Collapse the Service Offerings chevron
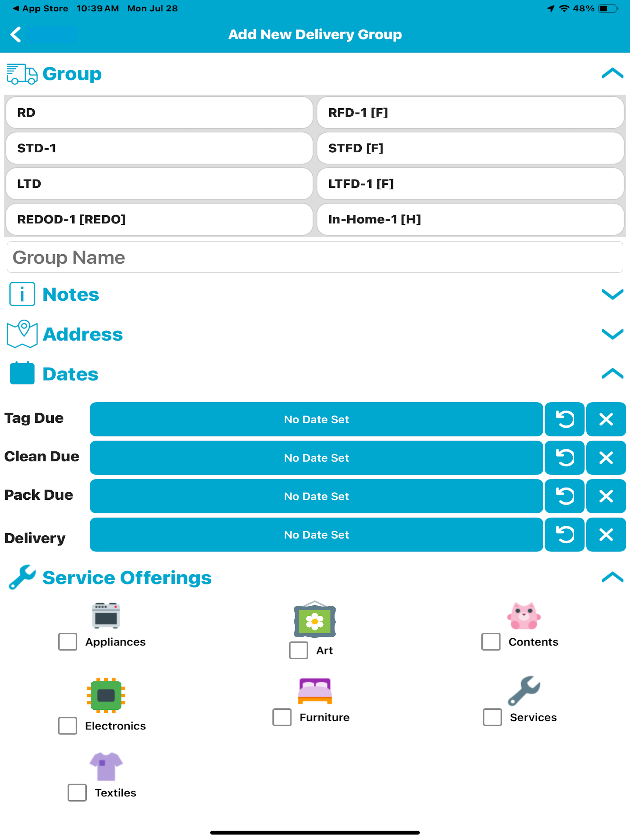 click(x=613, y=577)
